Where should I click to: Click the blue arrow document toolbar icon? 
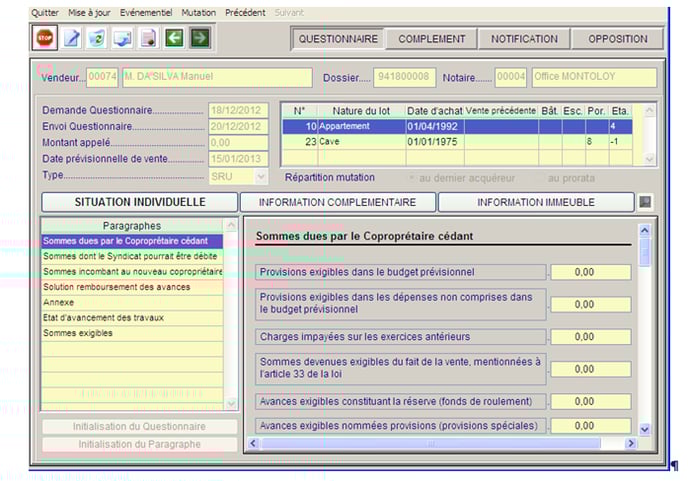[x=122, y=38]
